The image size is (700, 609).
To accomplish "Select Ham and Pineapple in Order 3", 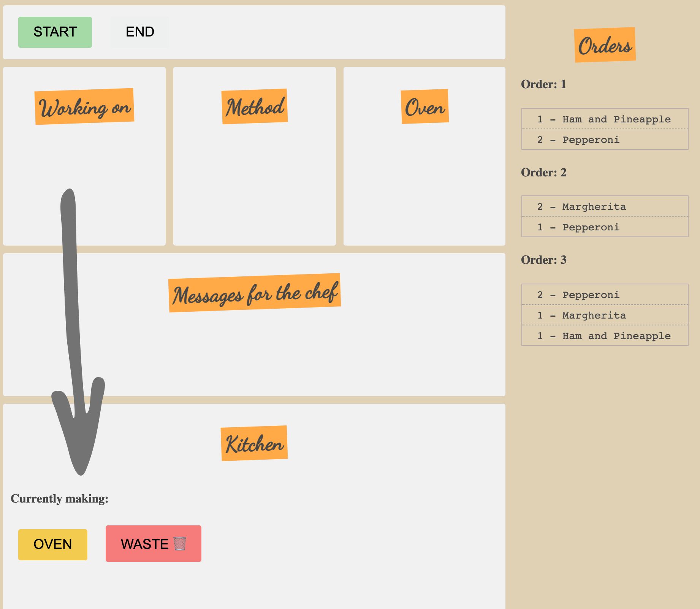I will click(605, 336).
